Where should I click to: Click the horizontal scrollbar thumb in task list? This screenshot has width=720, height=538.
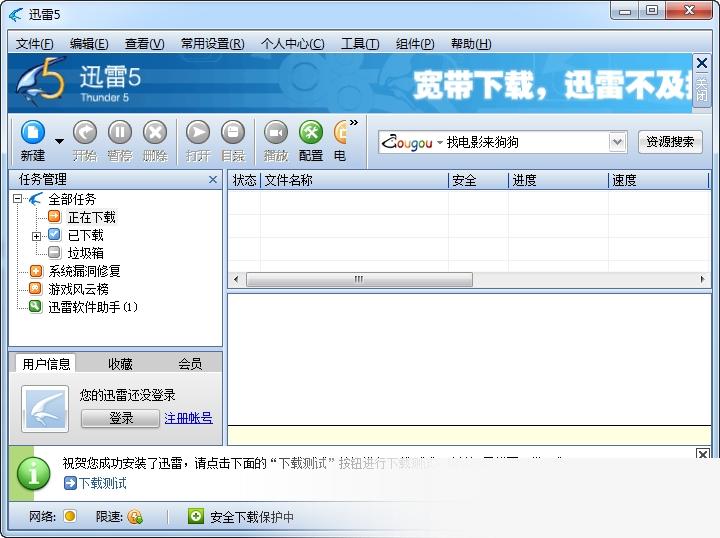[359, 279]
